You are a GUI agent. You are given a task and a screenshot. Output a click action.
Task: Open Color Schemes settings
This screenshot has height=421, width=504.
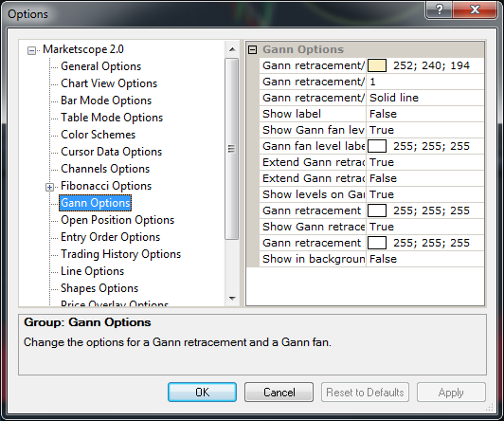click(x=98, y=135)
